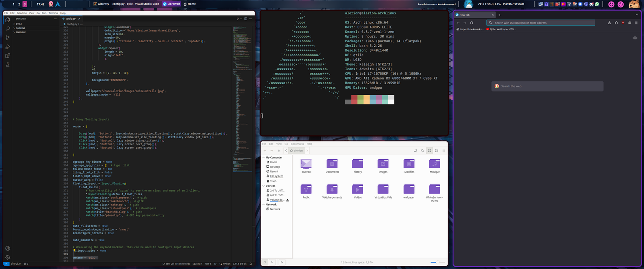Open the Accounts icon in VS Code
644x269 pixels.
(7, 248)
